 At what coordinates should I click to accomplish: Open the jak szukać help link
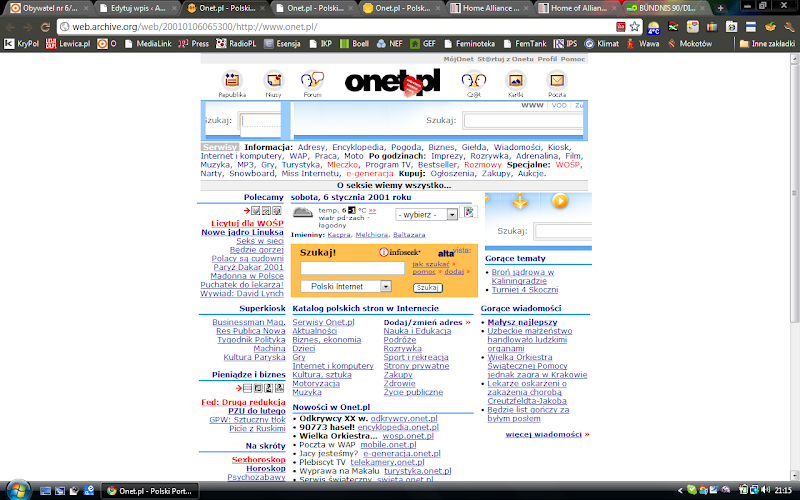pos(431,264)
